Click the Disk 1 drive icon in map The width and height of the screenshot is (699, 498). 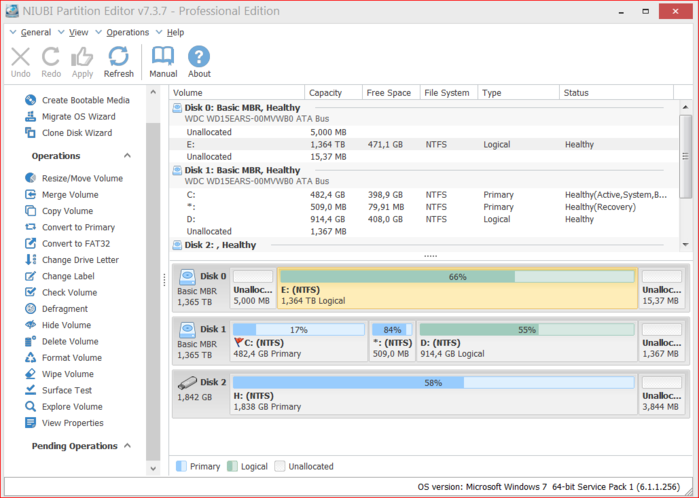point(187,330)
